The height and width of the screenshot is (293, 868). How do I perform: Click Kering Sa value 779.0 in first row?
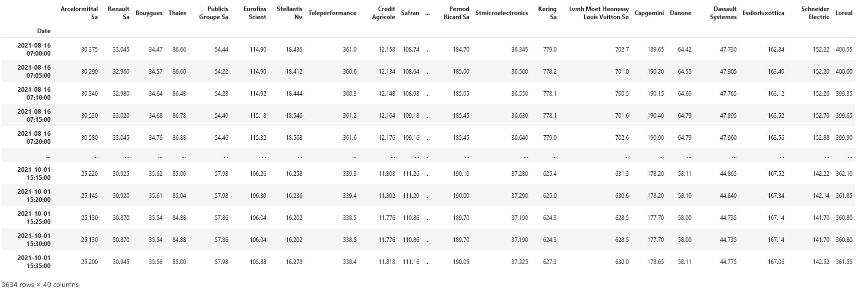[x=550, y=50]
